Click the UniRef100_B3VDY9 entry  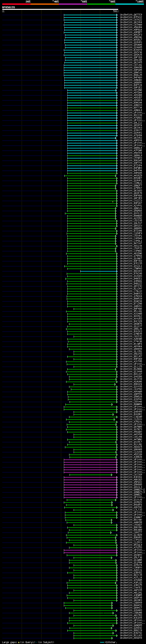131,50
